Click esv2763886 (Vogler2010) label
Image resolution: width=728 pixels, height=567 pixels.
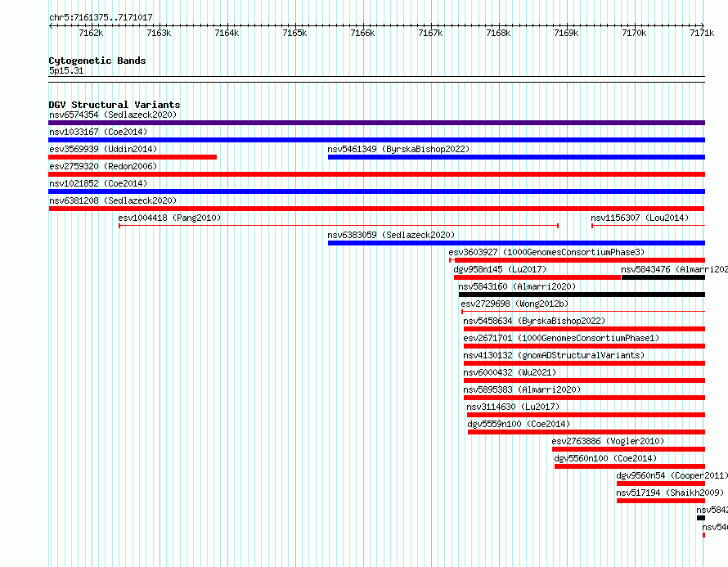[608, 441]
